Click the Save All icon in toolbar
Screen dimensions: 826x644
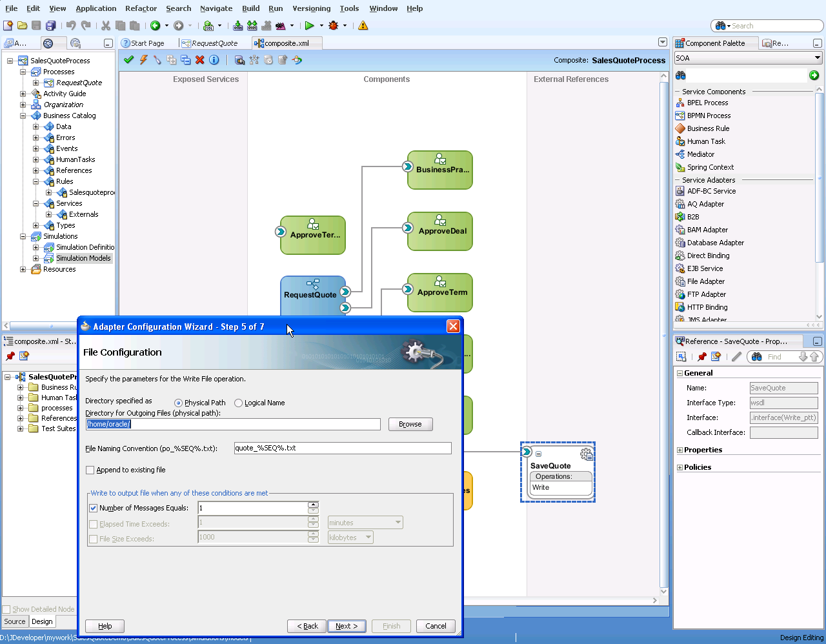click(x=51, y=26)
